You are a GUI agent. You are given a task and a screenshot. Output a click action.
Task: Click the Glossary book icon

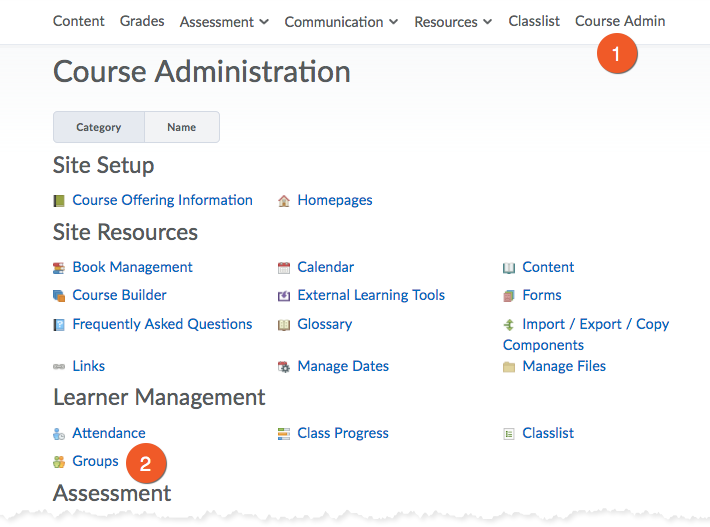pos(284,325)
